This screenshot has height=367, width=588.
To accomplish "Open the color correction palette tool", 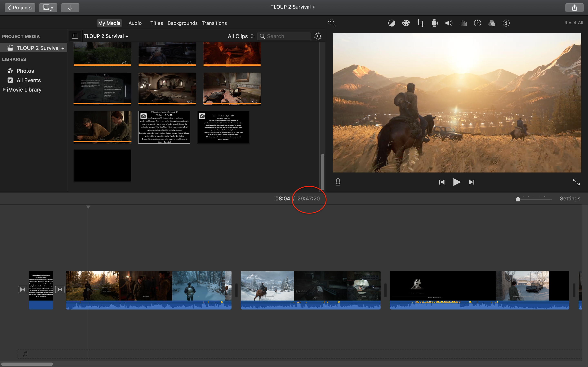I will (406, 23).
